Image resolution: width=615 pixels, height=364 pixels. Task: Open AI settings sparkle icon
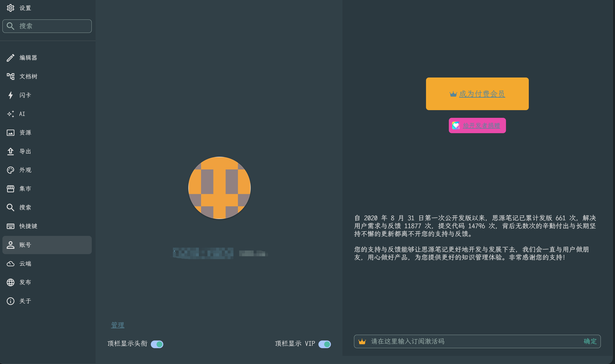[x=10, y=114]
